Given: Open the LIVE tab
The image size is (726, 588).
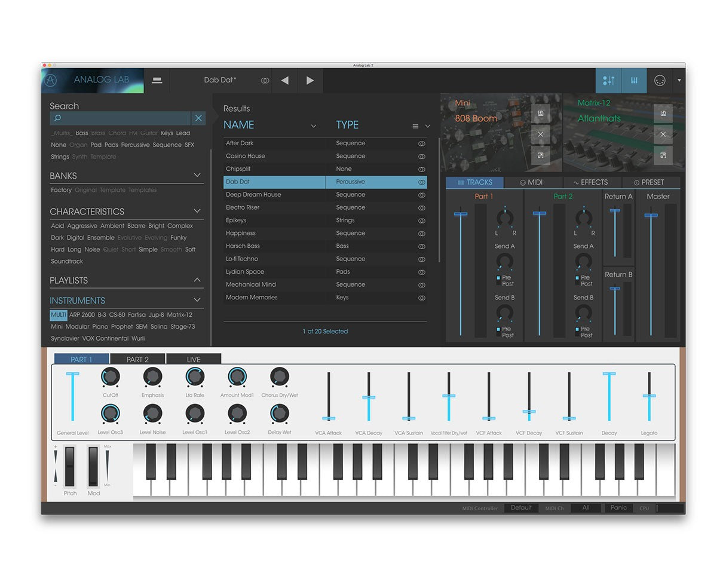Looking at the screenshot, I should click(x=194, y=359).
